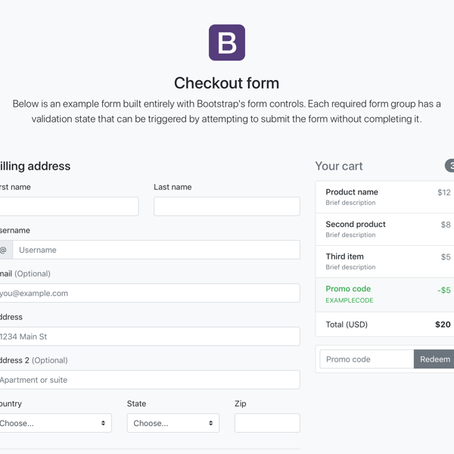Click the you@example.com email field
This screenshot has width=454, height=454.
pyautogui.click(x=150, y=293)
